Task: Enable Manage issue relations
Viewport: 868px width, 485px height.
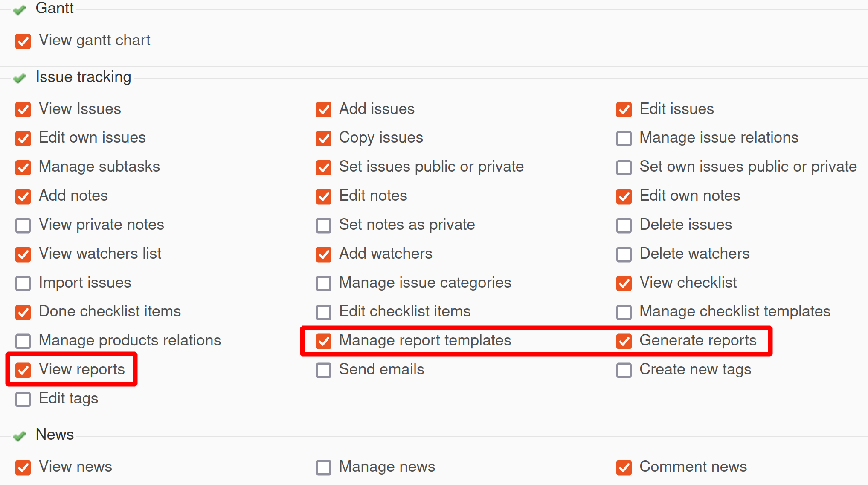Action: [624, 138]
